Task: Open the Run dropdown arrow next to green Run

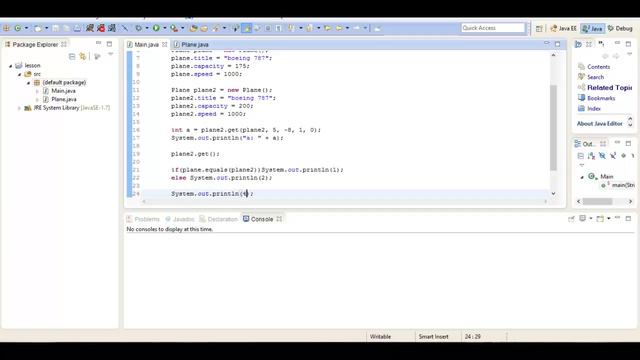Action: click(x=164, y=28)
